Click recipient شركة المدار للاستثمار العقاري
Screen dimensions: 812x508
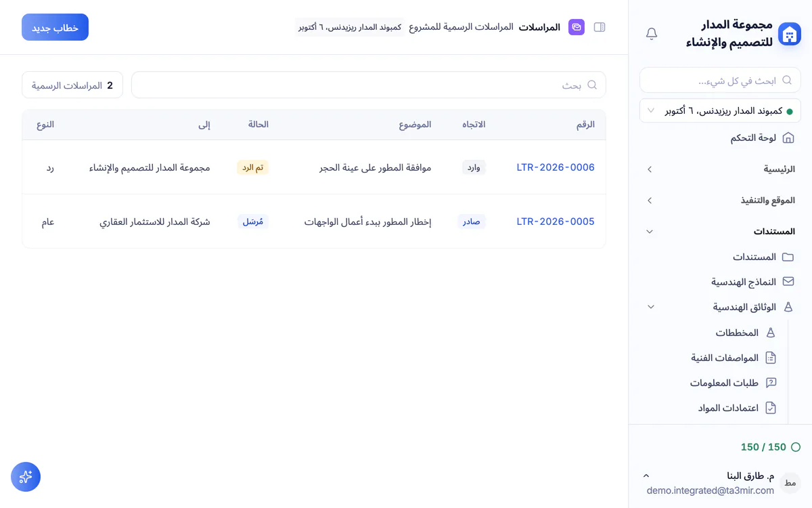155,221
